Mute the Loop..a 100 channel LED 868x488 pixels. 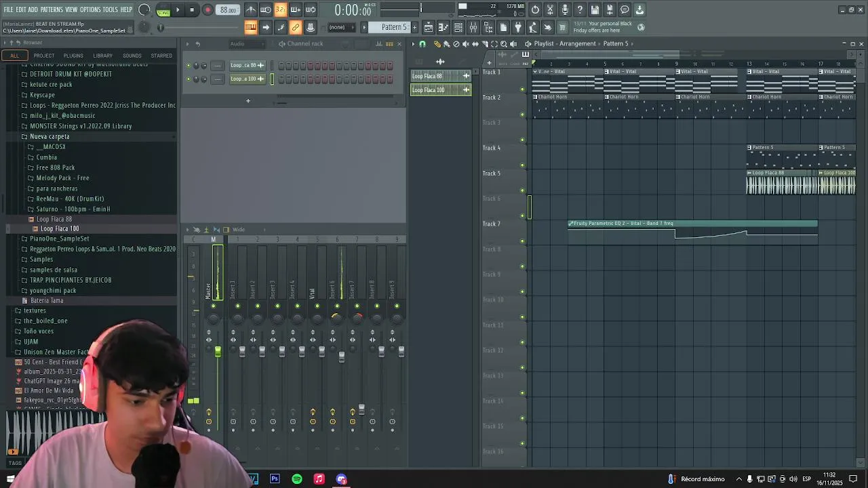189,79
